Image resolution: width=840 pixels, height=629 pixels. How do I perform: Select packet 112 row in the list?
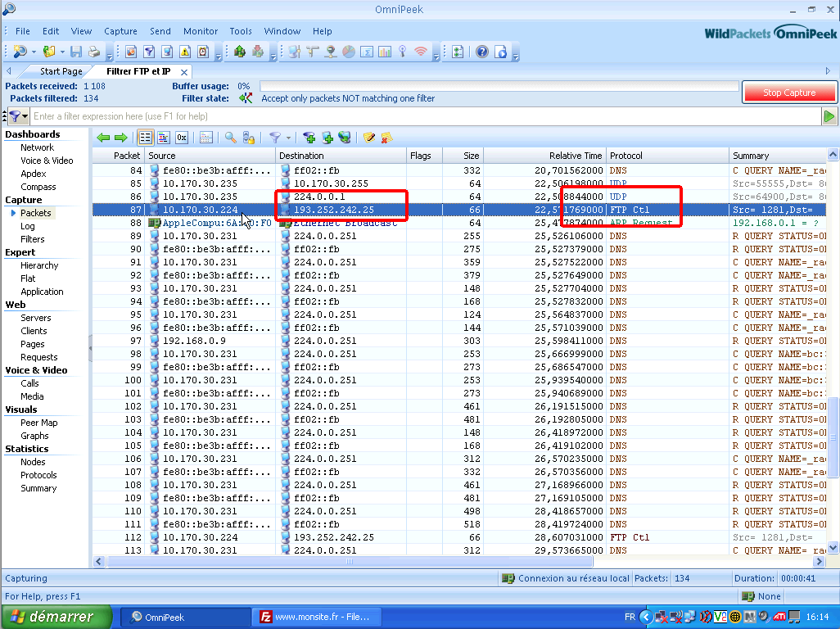click(459, 537)
